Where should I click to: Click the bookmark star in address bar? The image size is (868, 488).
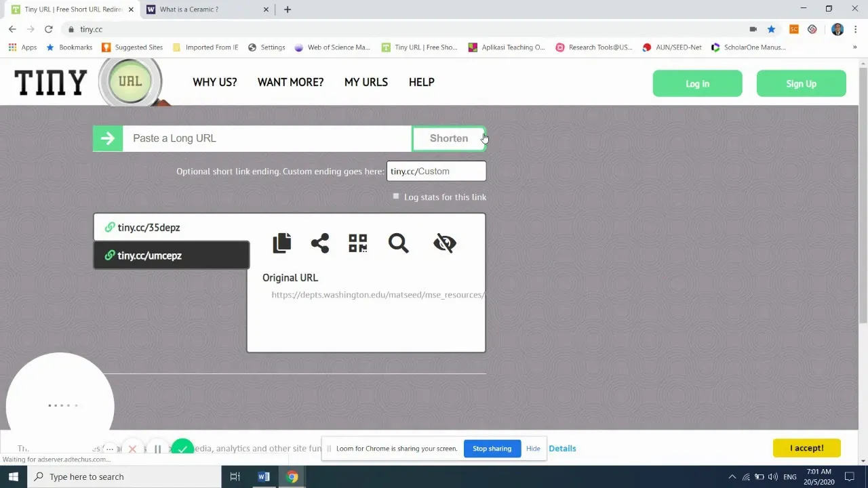pyautogui.click(x=771, y=29)
